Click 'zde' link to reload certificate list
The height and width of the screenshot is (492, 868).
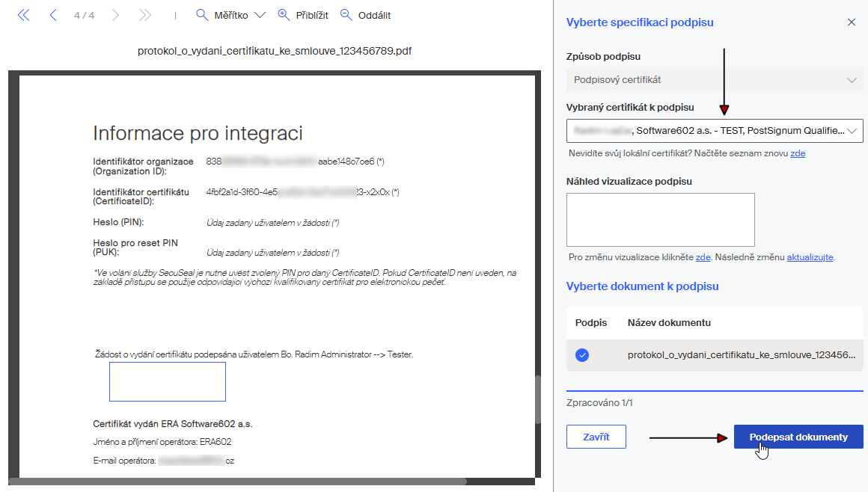798,153
